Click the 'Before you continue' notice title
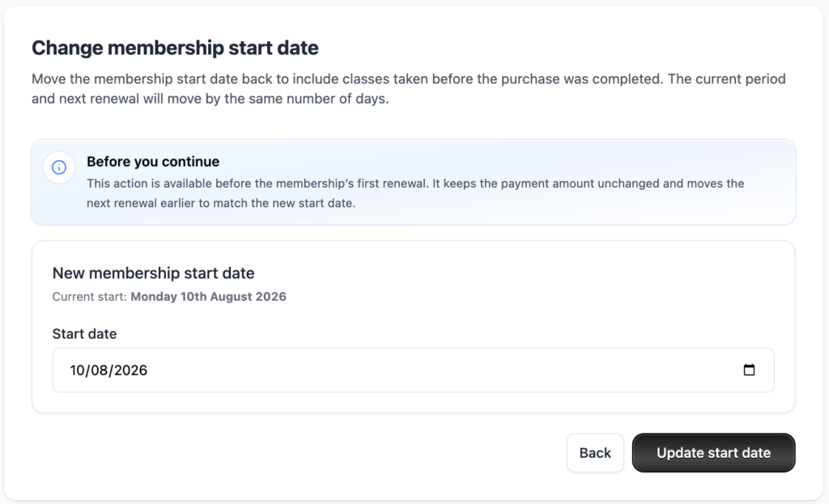Viewport: 829px width, 504px height. (153, 162)
